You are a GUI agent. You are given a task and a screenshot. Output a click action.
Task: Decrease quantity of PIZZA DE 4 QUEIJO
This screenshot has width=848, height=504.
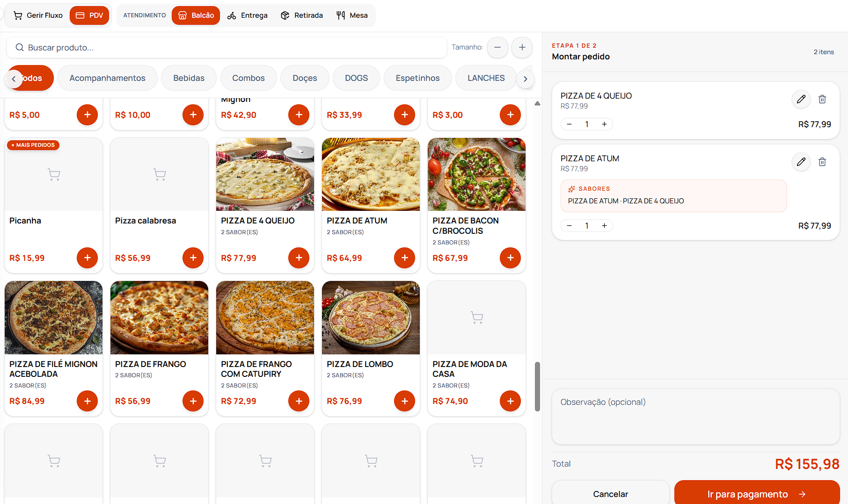point(569,124)
